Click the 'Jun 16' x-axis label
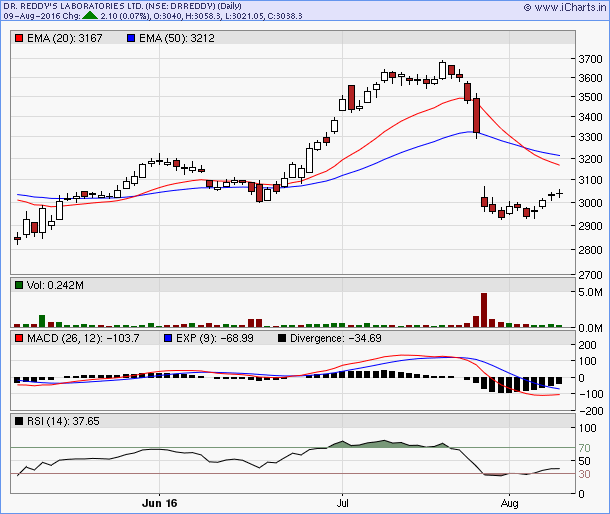This screenshot has height=514, width=610. click(x=160, y=503)
